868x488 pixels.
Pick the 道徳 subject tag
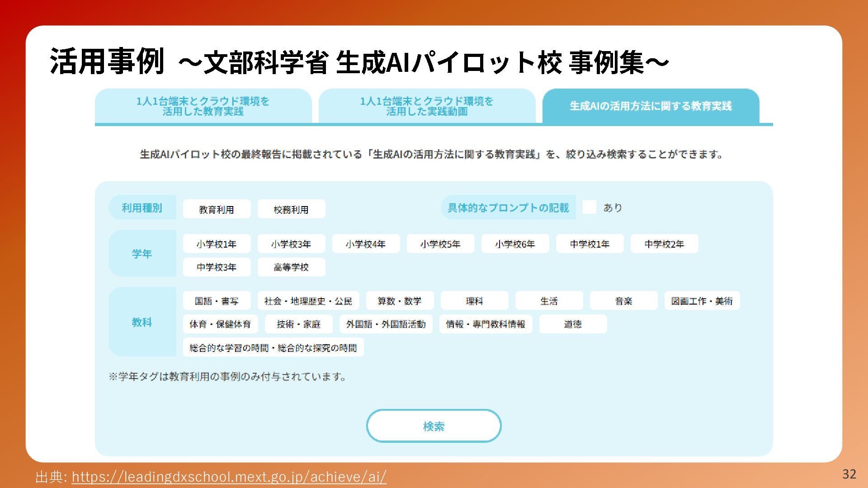(573, 324)
